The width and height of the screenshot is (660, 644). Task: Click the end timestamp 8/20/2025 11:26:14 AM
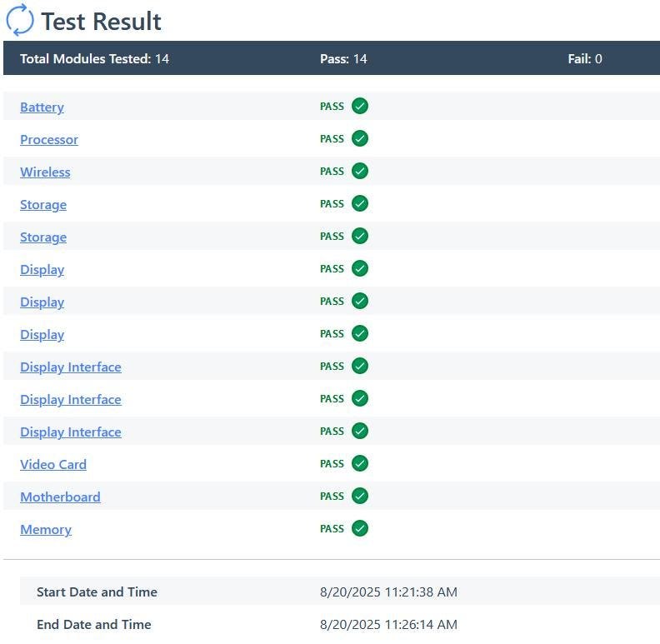point(388,624)
